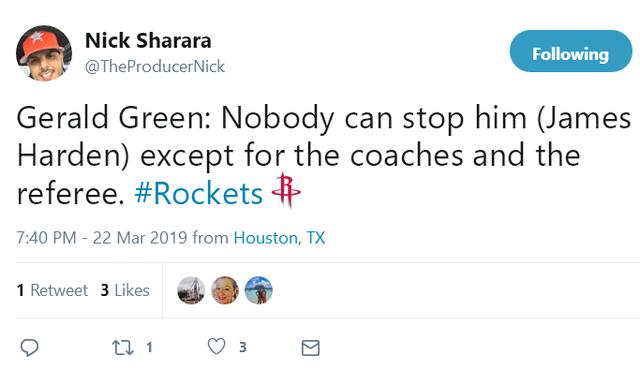This screenshot has width=640, height=370.
Task: Click the Gerald Green tweet text body
Action: pos(324,155)
